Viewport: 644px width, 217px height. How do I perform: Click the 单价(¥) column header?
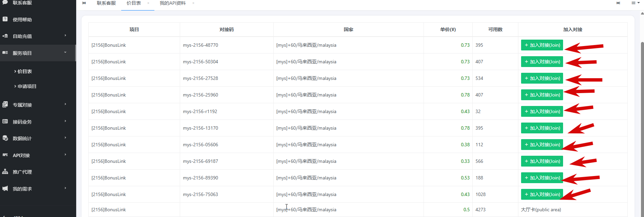click(x=448, y=29)
